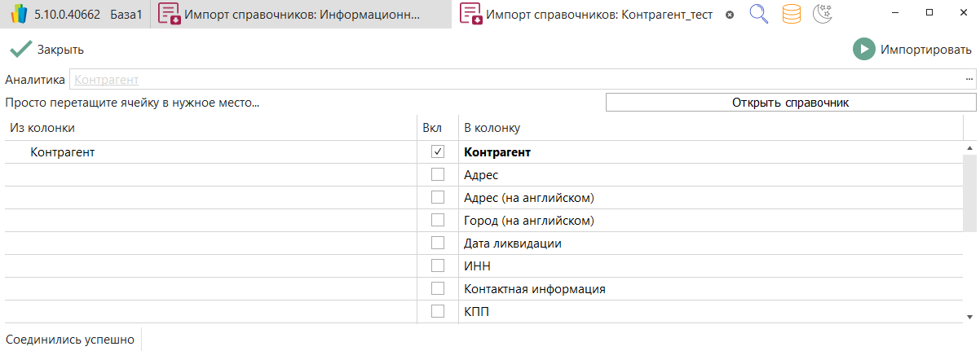Open the Аналитика ellipsis selector
This screenshot has height=351, width=980.
click(969, 80)
